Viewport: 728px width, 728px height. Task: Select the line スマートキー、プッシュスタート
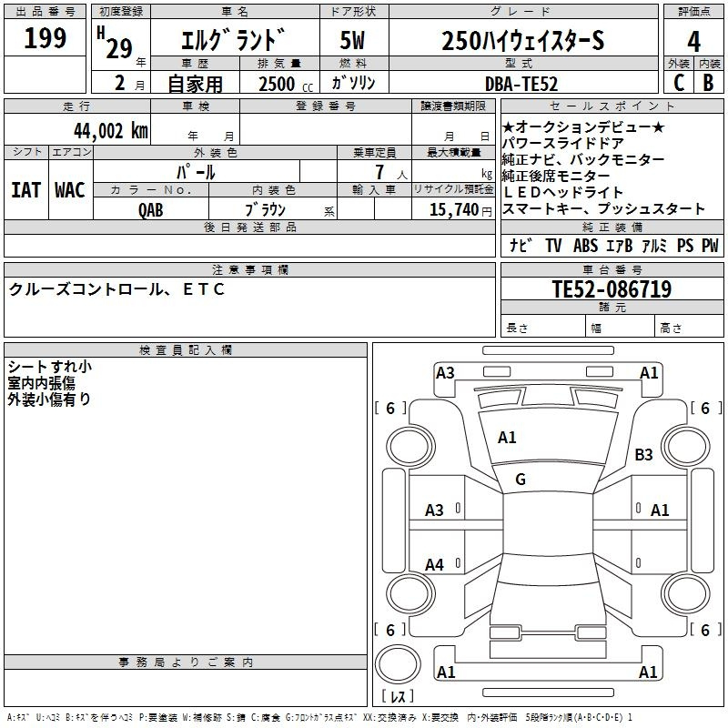click(603, 208)
